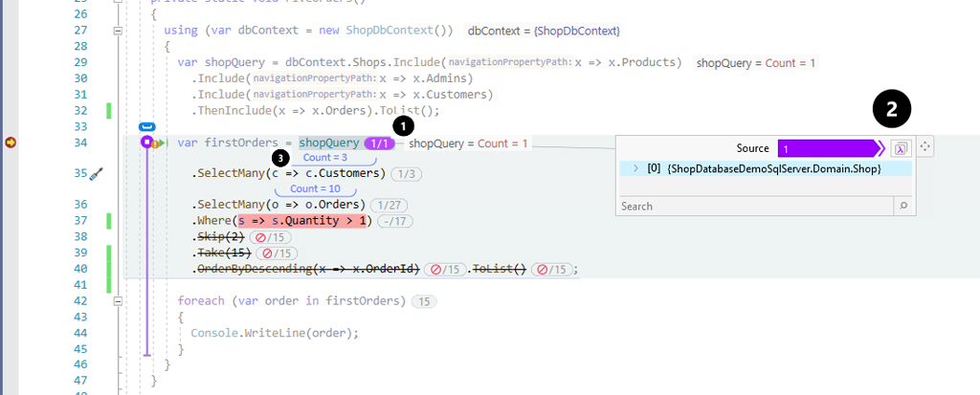The height and width of the screenshot is (395, 980).
Task: Select the 1/27 badge after o.Orders
Action: pyautogui.click(x=390, y=205)
